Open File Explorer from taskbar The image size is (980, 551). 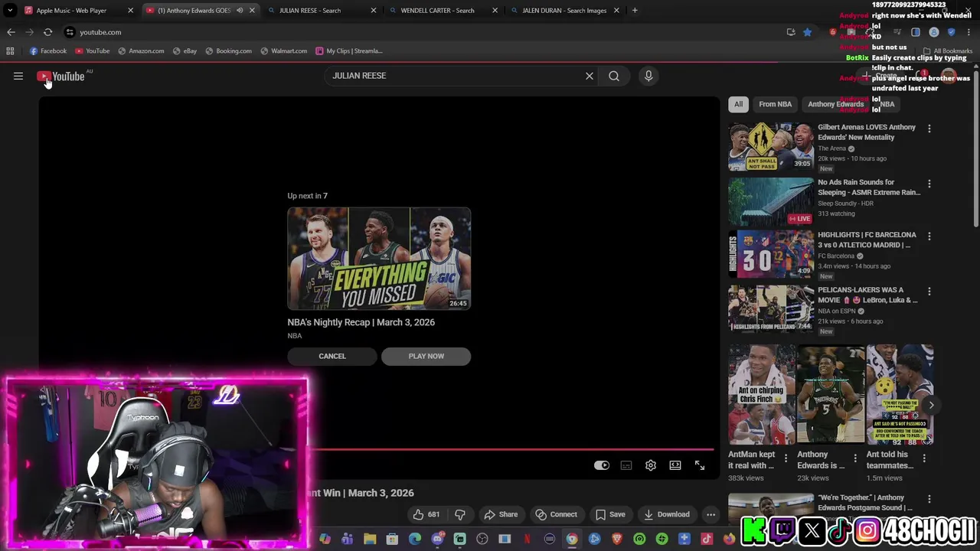point(370,539)
